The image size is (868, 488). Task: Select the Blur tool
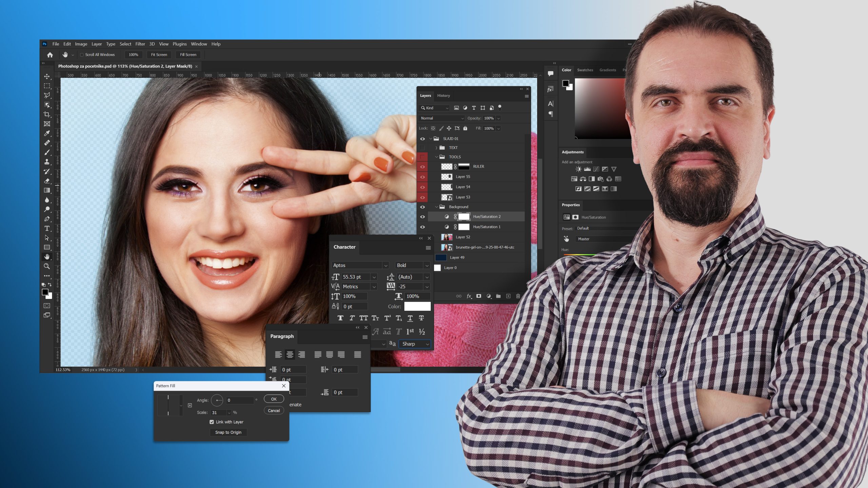point(47,200)
